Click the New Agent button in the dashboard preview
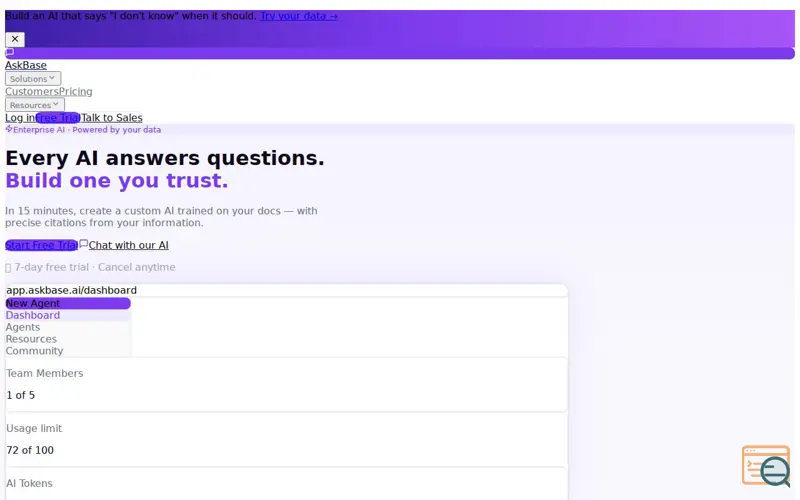 (68, 304)
